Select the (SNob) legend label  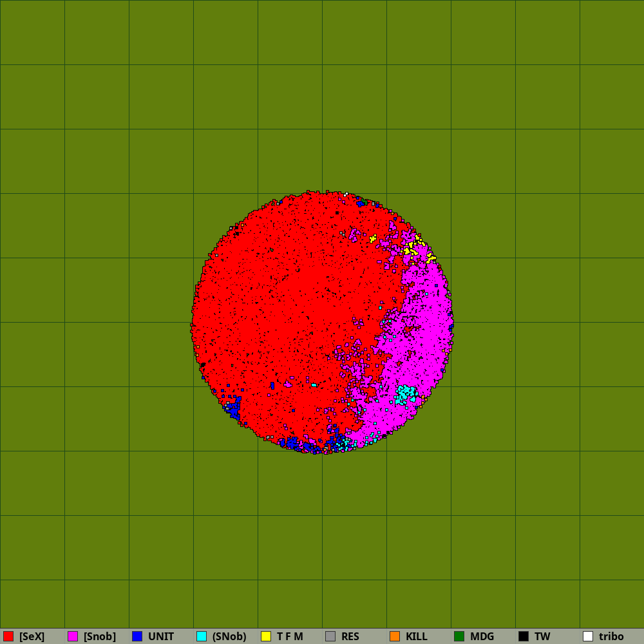pos(229,637)
